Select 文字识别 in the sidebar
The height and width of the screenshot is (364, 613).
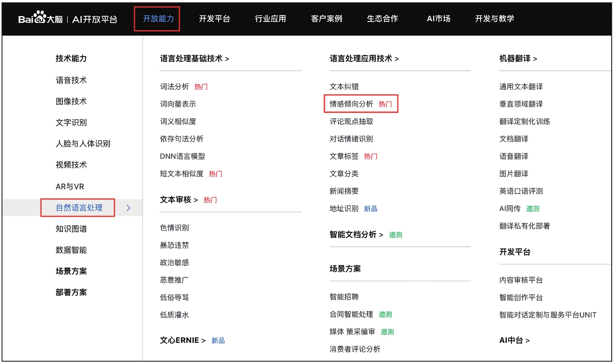click(x=71, y=123)
